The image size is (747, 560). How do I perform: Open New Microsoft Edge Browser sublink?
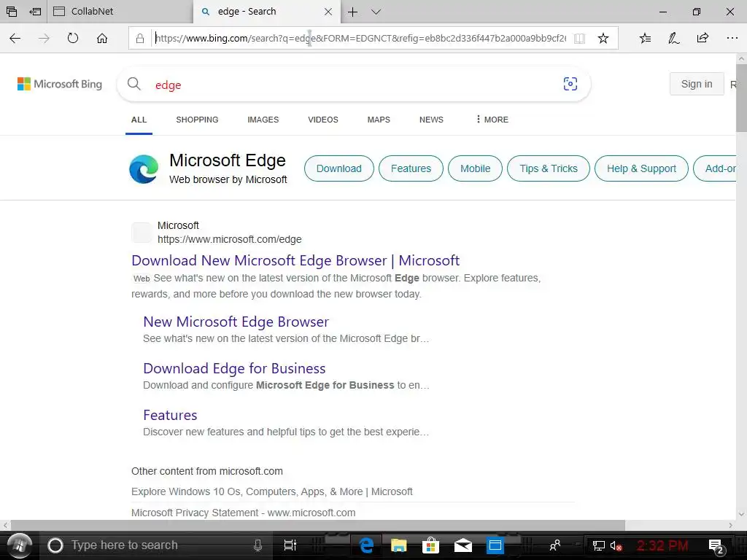[x=236, y=322]
